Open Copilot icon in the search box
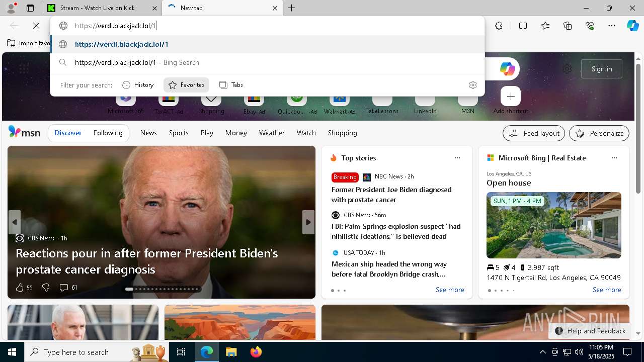 click(507, 69)
